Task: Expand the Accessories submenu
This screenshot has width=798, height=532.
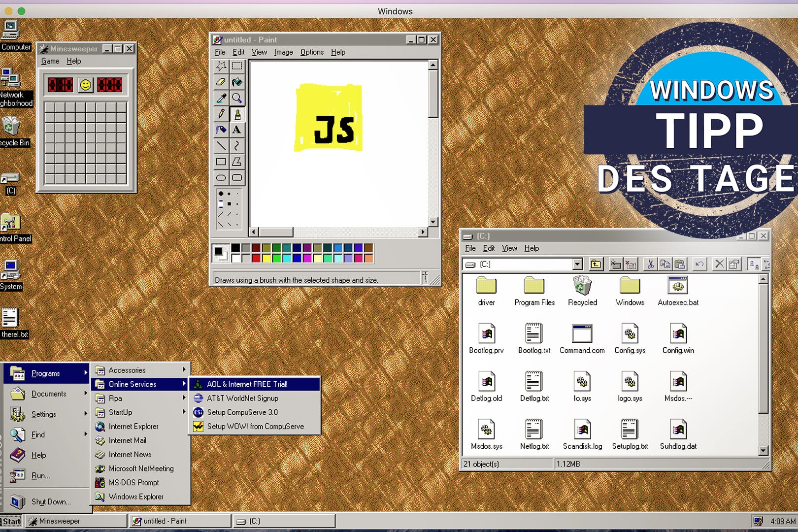Action: click(141, 370)
